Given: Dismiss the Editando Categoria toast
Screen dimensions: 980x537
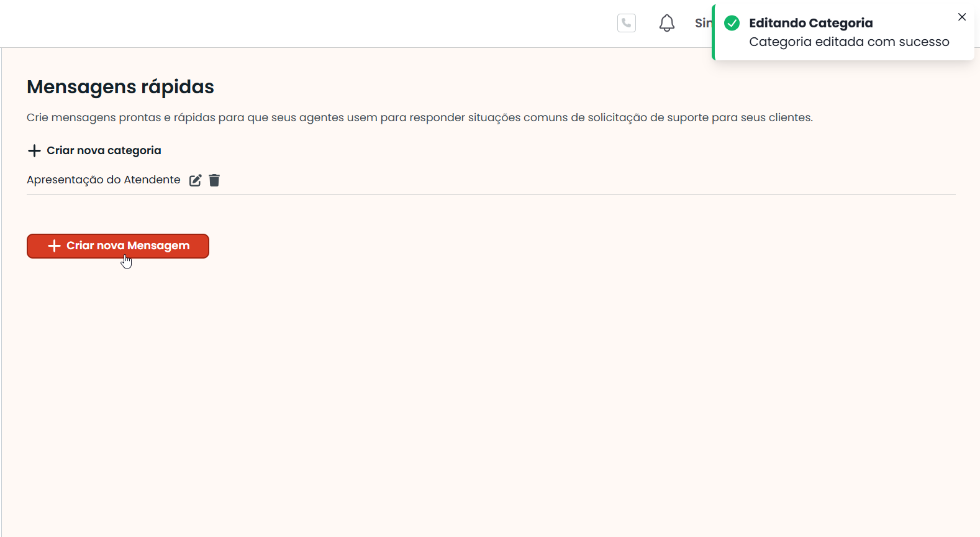Looking at the screenshot, I should point(961,17).
